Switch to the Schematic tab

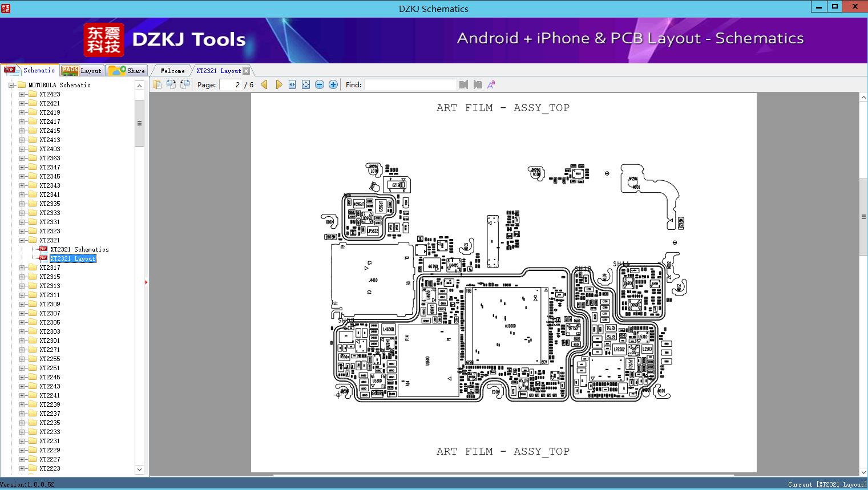[30, 70]
